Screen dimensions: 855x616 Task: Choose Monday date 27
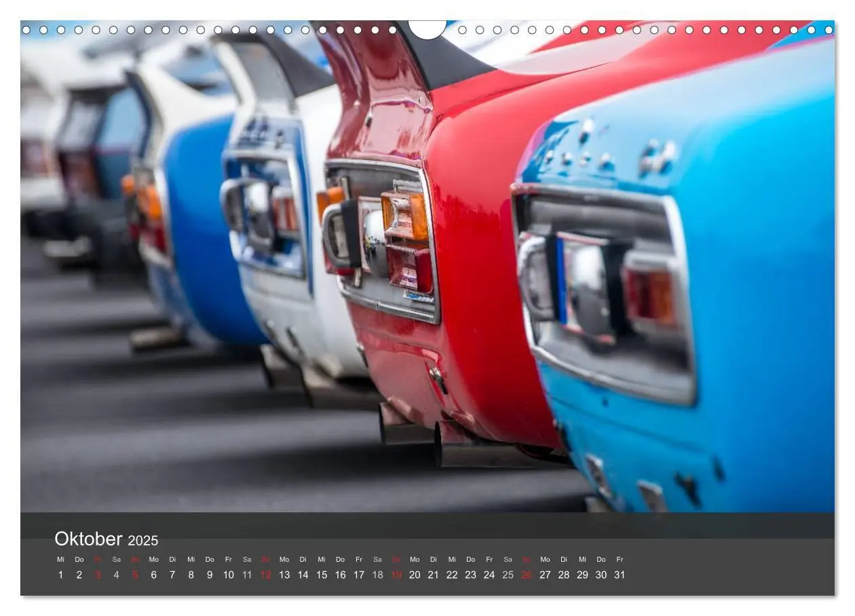point(546,575)
